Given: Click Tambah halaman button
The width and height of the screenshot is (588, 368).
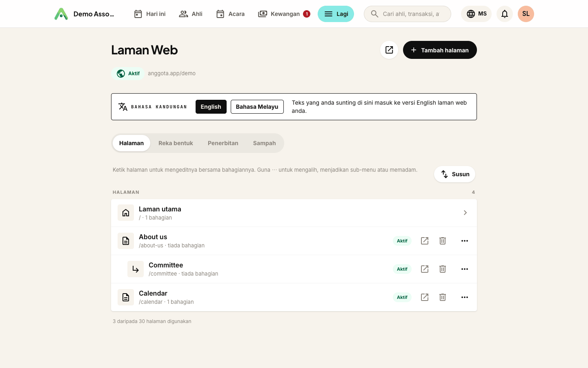Looking at the screenshot, I should [x=440, y=50].
